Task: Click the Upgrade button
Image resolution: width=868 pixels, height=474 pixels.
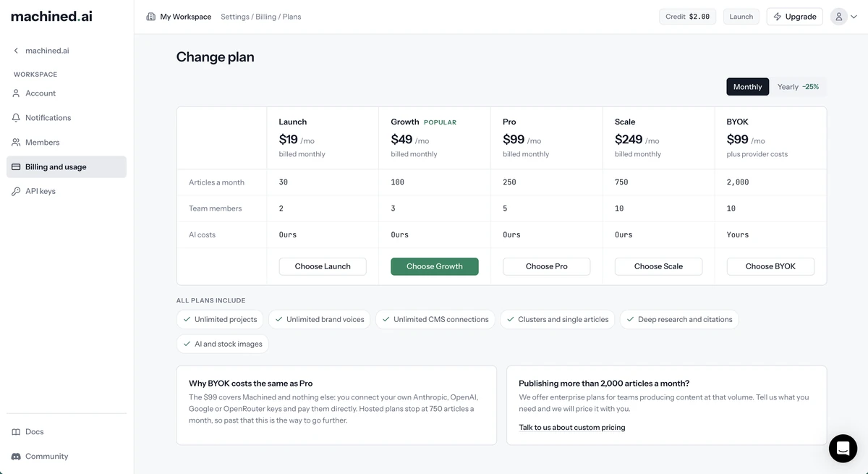Action: pos(794,17)
